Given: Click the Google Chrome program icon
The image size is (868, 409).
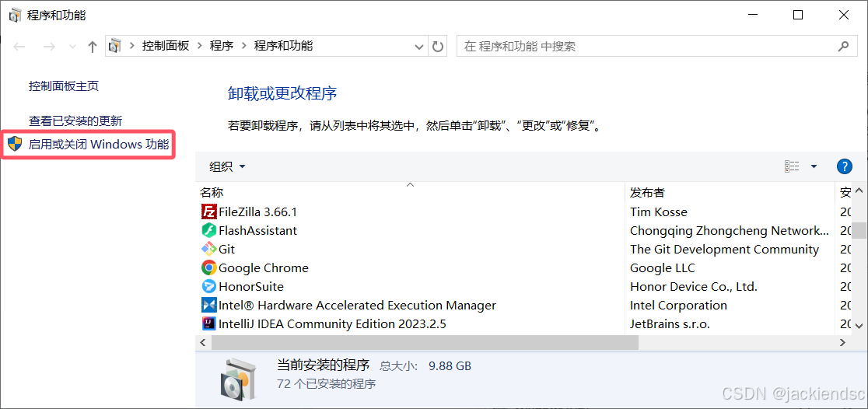Looking at the screenshot, I should click(x=208, y=267).
